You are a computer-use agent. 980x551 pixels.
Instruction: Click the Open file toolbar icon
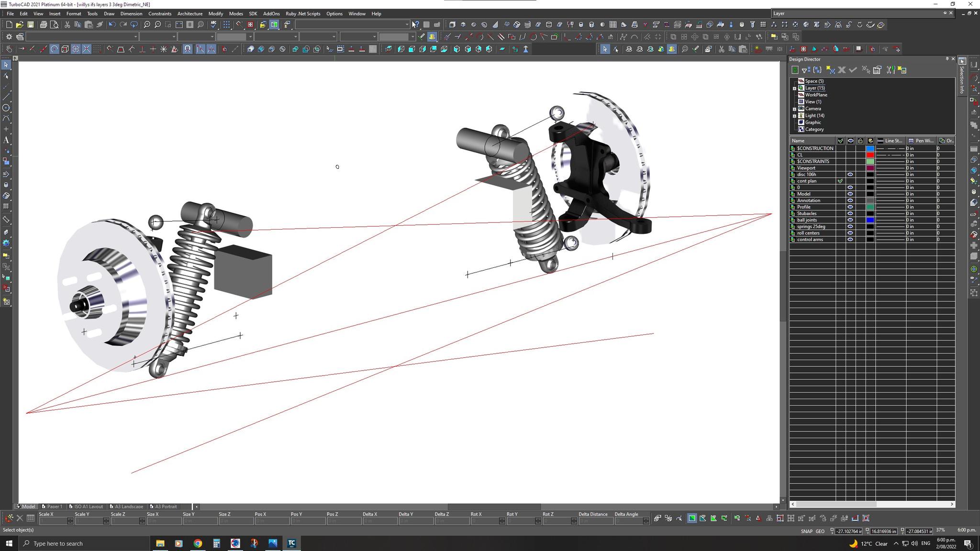click(x=20, y=24)
